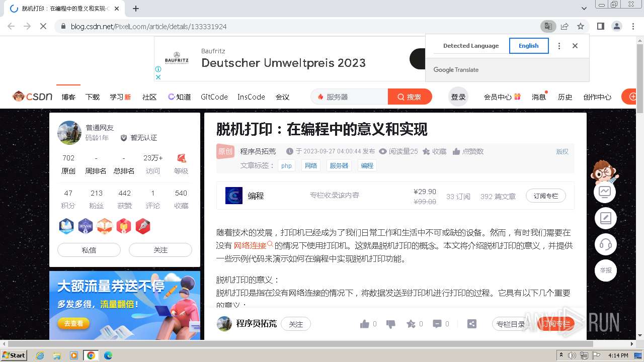The height and width of the screenshot is (362, 644).
Task: Close the Baufritz ad with X icon
Action: click(158, 77)
